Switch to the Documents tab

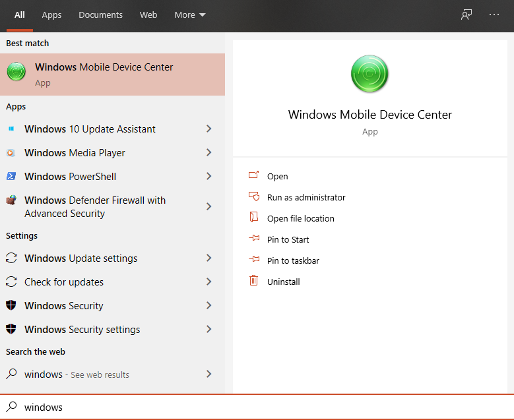coord(100,15)
